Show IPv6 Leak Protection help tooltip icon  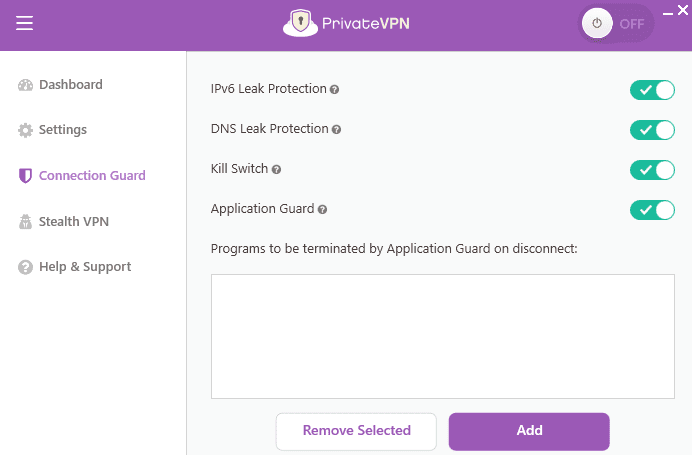point(335,90)
